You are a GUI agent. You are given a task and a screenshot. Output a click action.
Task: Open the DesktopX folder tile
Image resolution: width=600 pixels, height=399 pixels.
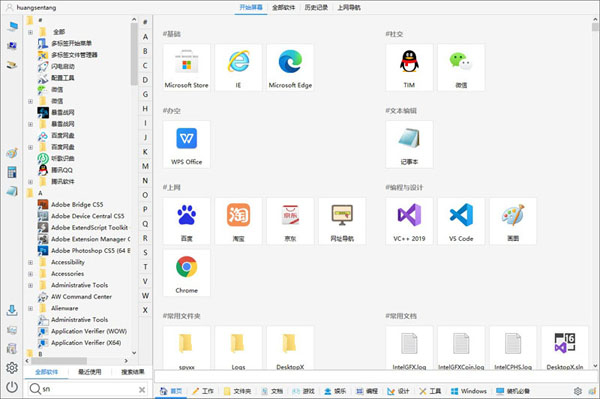coord(290,348)
